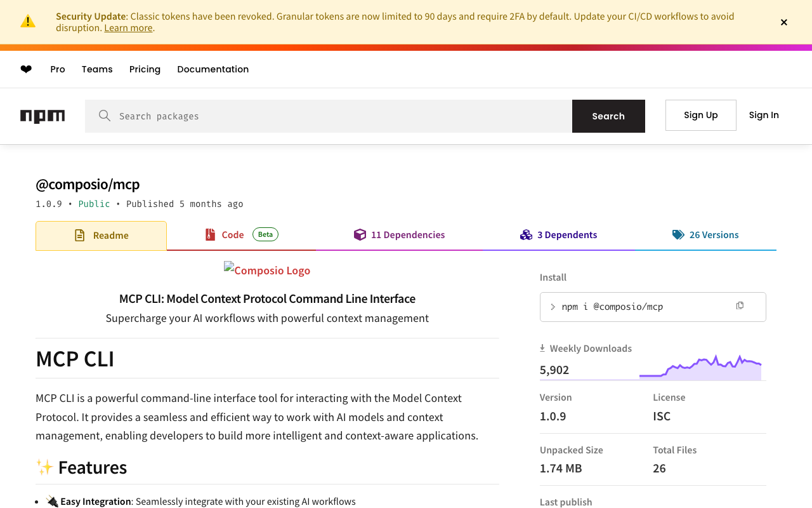Click the Composio Logo image
Screen dimensions: 812x508
point(267,271)
